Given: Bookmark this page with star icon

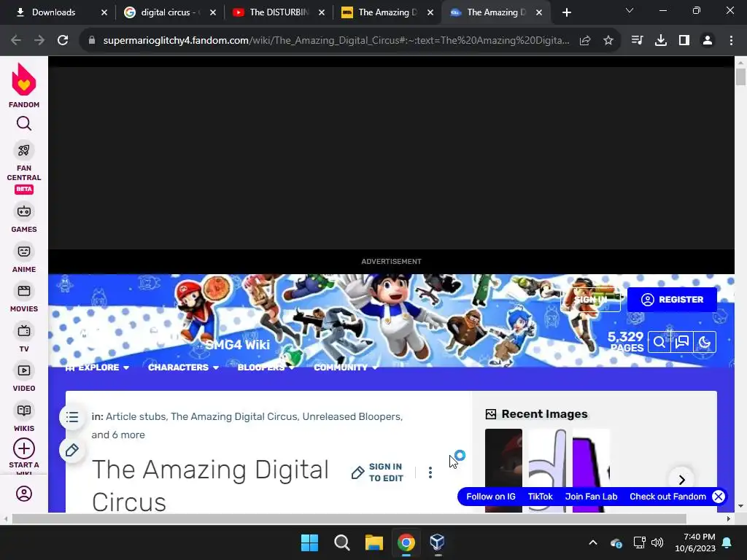Looking at the screenshot, I should [x=608, y=41].
